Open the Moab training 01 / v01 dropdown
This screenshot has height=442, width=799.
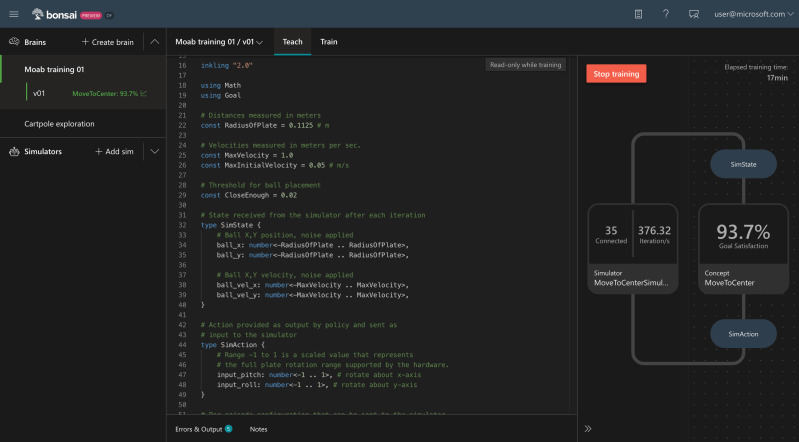[x=219, y=42]
